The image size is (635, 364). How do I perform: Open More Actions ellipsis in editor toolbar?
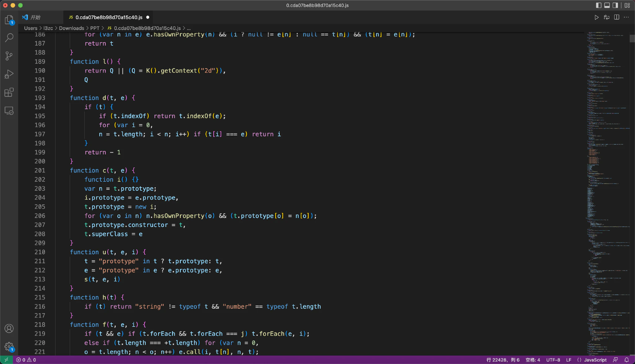pos(626,17)
